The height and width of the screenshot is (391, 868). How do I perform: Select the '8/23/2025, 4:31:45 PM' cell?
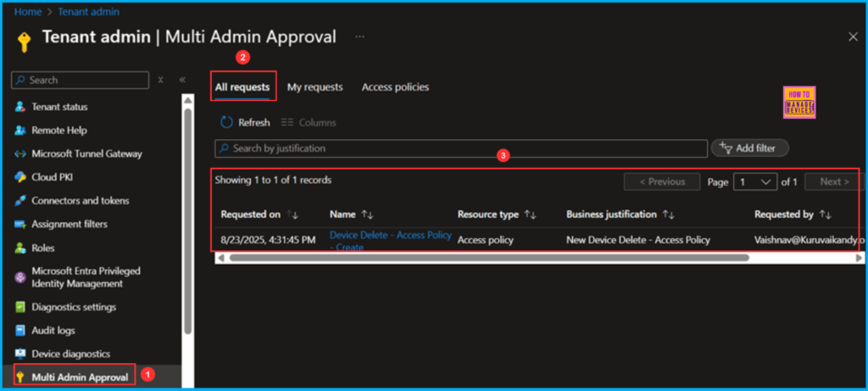(x=269, y=240)
